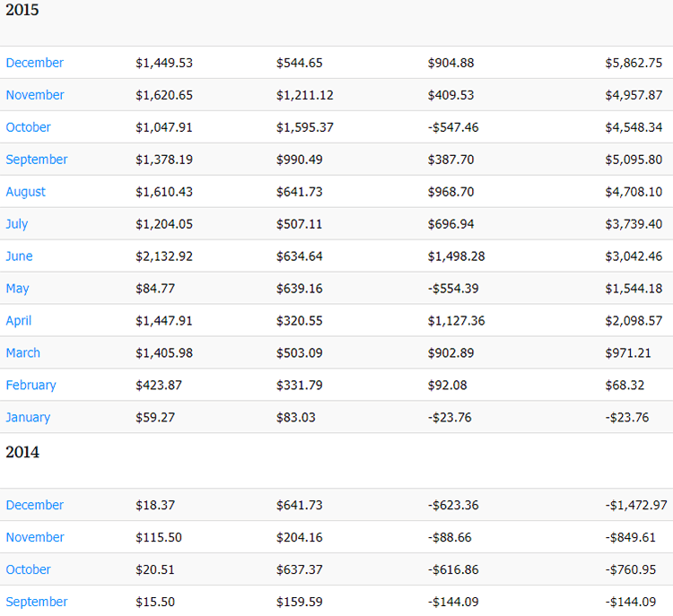
Task: Click the $2,132.92 value in June row
Action: (164, 256)
